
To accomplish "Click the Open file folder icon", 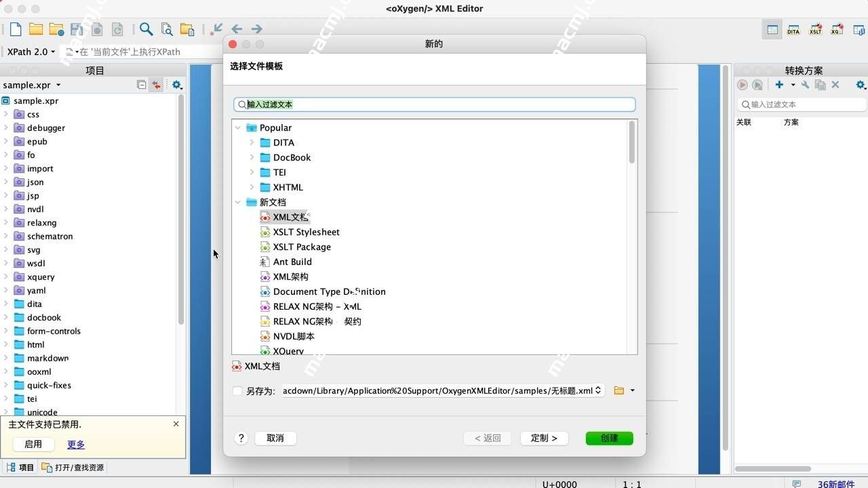I will pos(36,29).
